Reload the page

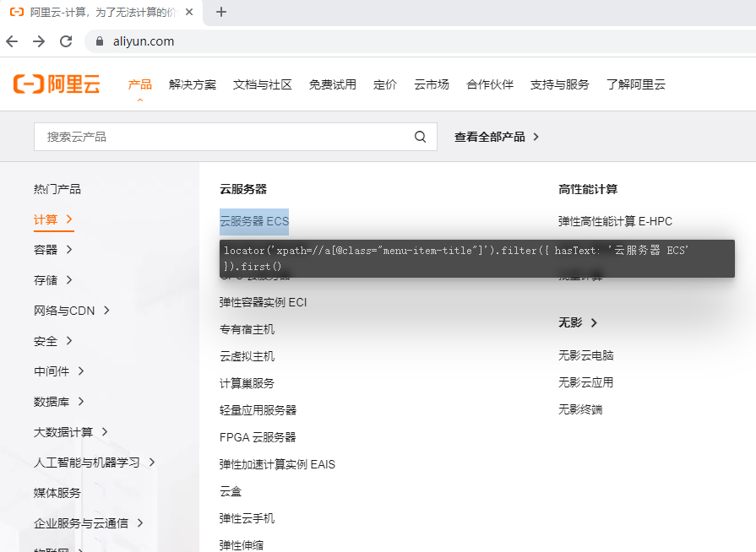coord(66,41)
